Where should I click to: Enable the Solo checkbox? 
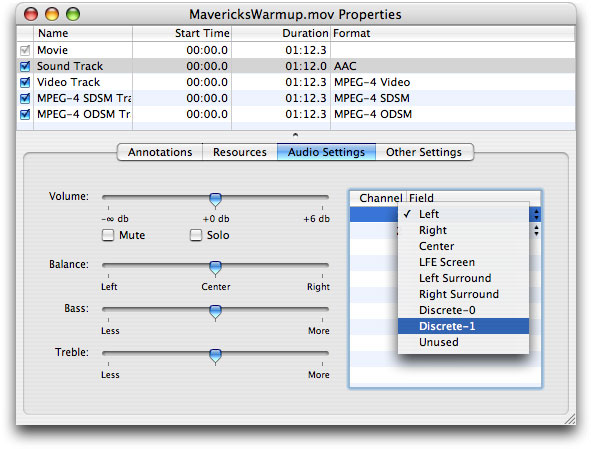tap(196, 235)
